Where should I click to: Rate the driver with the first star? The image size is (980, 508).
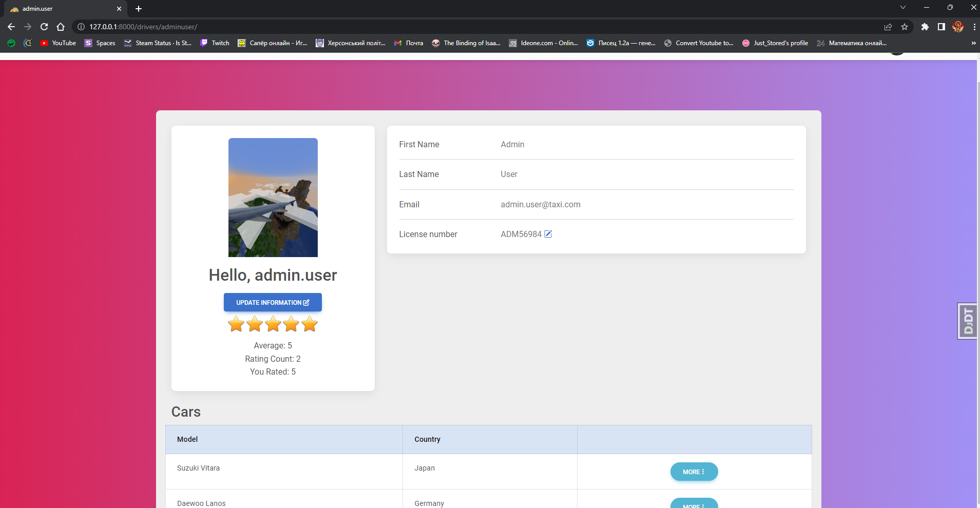(236, 324)
